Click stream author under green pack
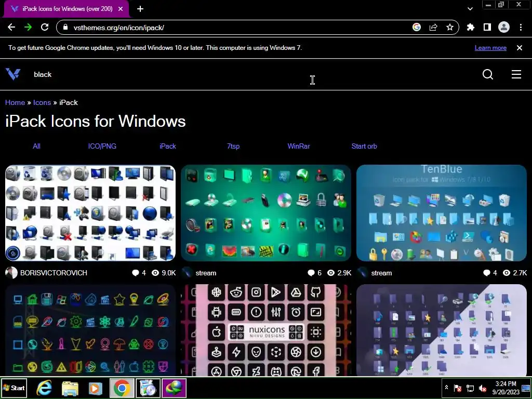Screen dimensions: 532x399 pyautogui.click(x=206, y=273)
